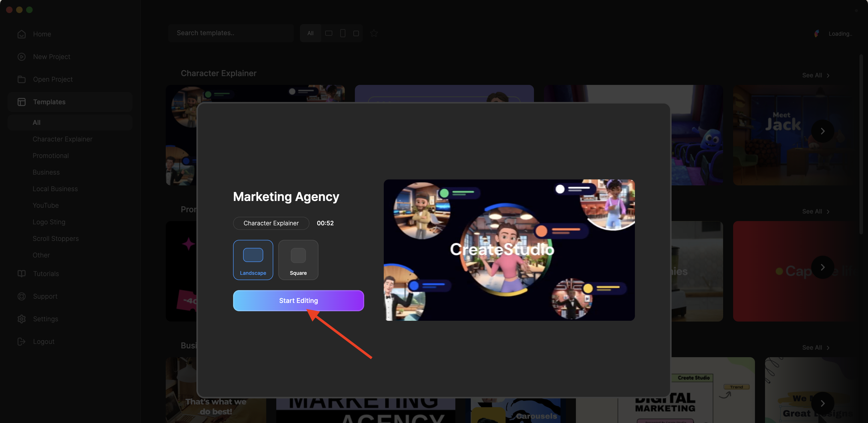Open Settings from sidebar label
Image resolution: width=868 pixels, height=423 pixels.
click(x=45, y=319)
